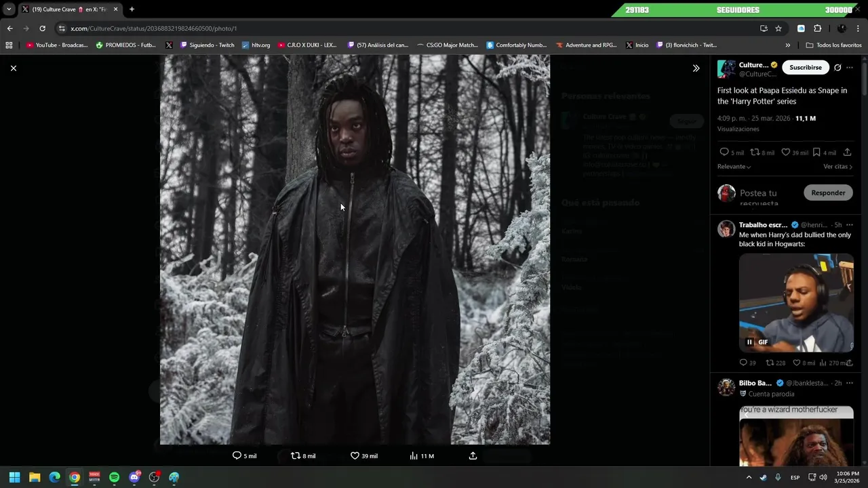This screenshot has width=868, height=488.
Task: Open more options on Bilbo Ba... reply
Action: 850,383
